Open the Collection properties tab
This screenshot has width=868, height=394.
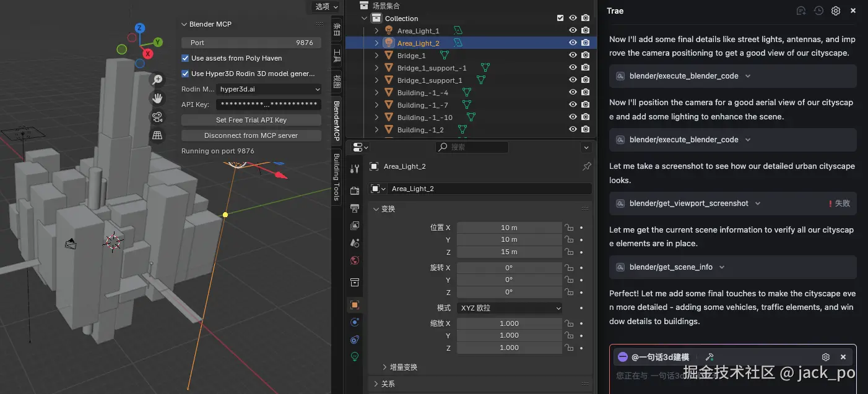(x=355, y=283)
